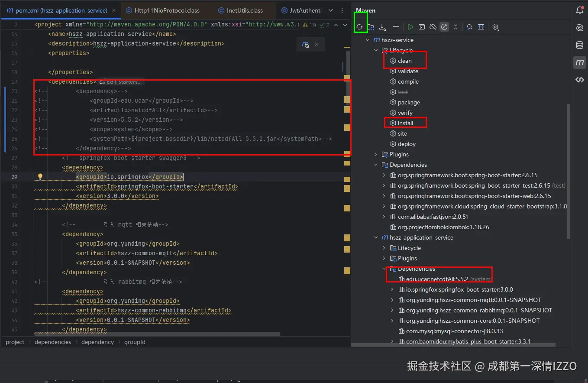Click editor horizontal scrollbar thumb

(x=157, y=334)
